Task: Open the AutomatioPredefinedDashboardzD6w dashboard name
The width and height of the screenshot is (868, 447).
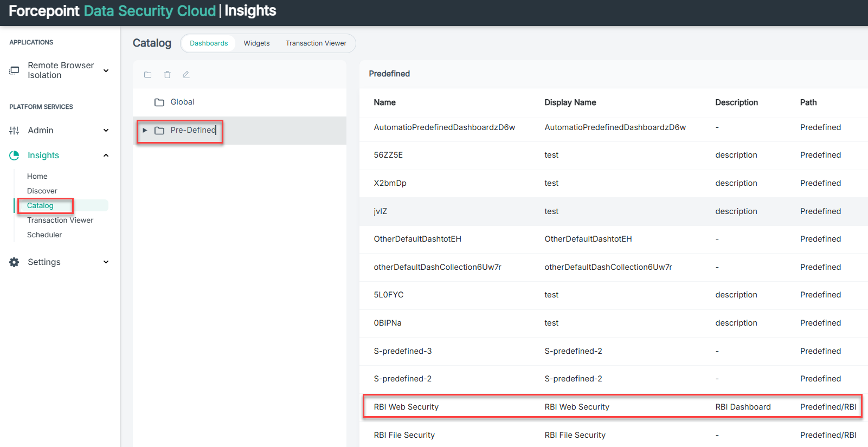Action: [444, 127]
